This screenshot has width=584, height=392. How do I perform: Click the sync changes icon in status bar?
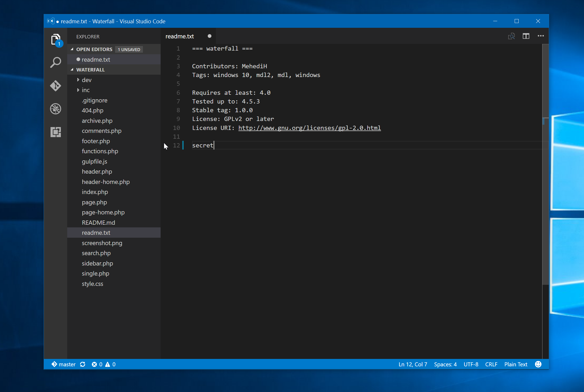83,364
